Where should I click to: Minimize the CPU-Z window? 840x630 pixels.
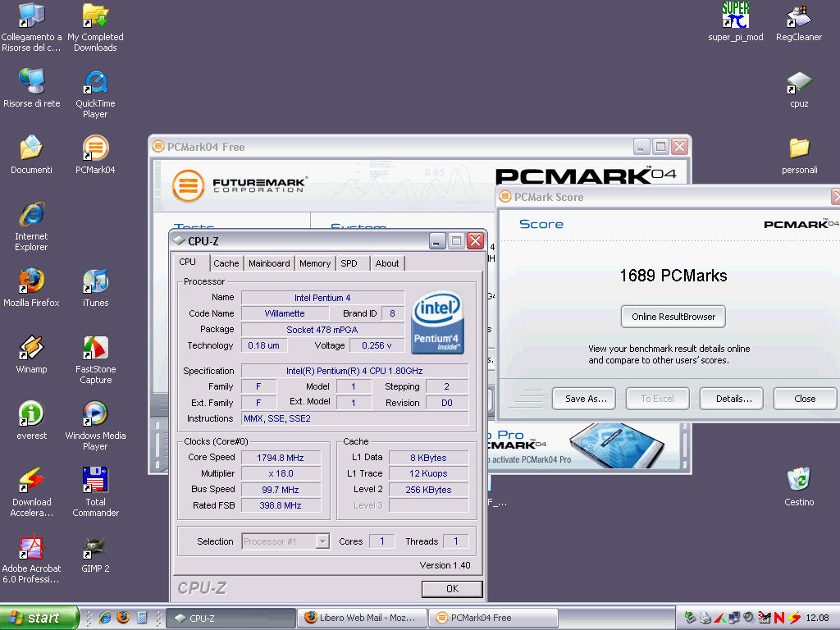pos(437,241)
